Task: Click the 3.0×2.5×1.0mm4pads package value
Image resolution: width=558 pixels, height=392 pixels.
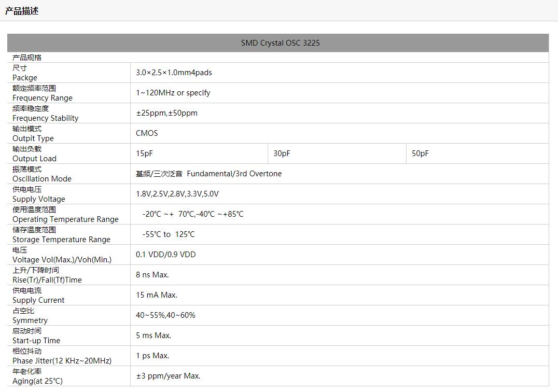Action: 174,73
